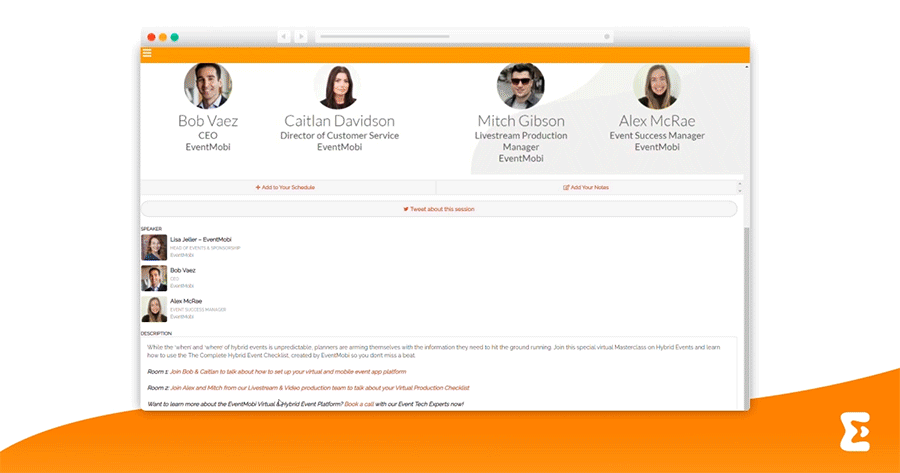This screenshot has width=900, height=473.
Task: Click Mitch Gibson's round profile photo
Action: point(521,86)
